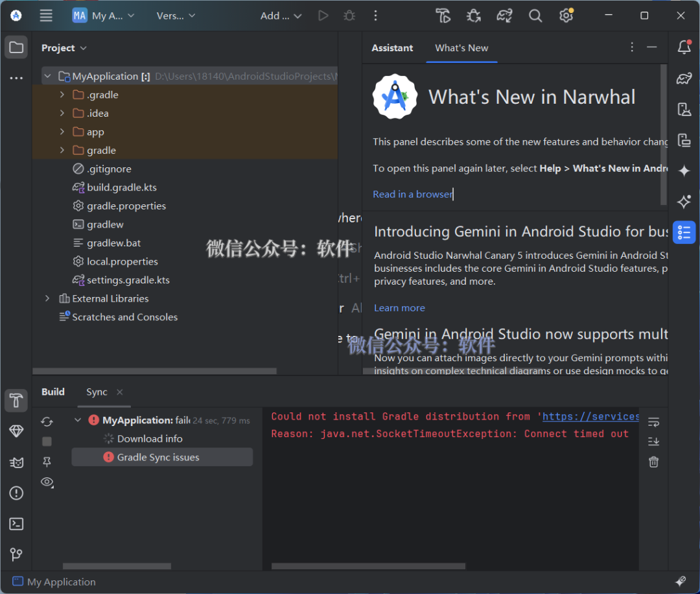The height and width of the screenshot is (594, 700).
Task: Open the Terminal tool window
Action: point(16,524)
